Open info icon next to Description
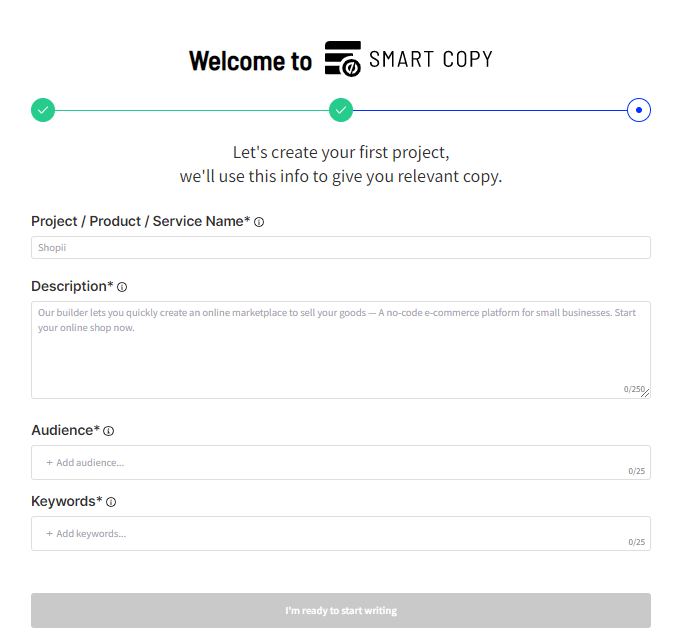Screen dimensions: 697x644 coord(122,287)
